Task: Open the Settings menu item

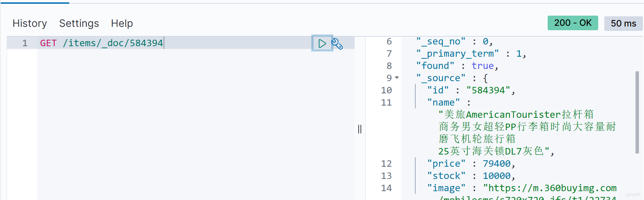Action: click(x=79, y=23)
